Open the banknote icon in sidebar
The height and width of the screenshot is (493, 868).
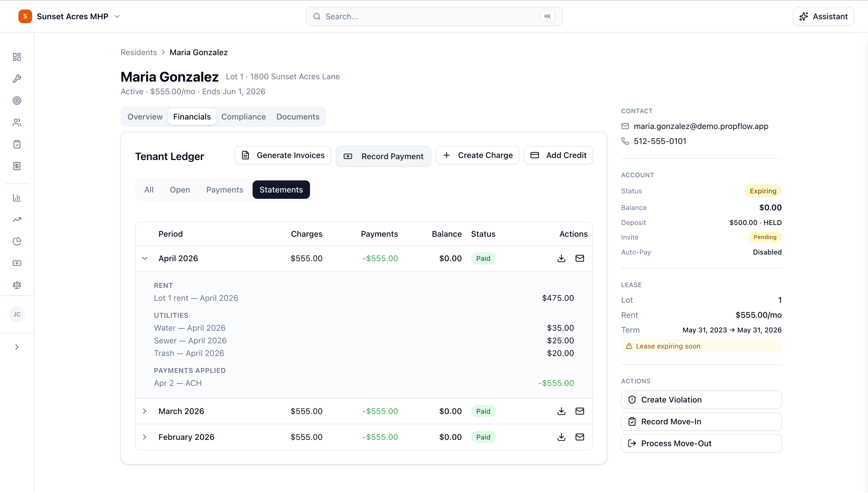click(17, 263)
